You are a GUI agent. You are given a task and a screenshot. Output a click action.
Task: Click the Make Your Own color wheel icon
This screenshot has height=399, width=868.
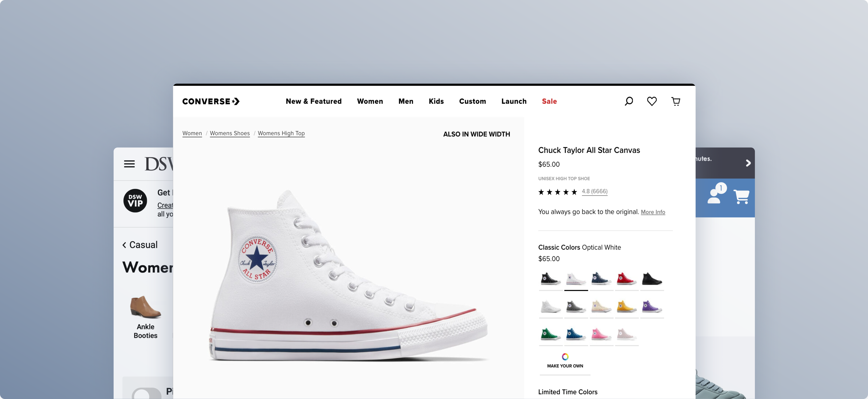[x=565, y=357]
